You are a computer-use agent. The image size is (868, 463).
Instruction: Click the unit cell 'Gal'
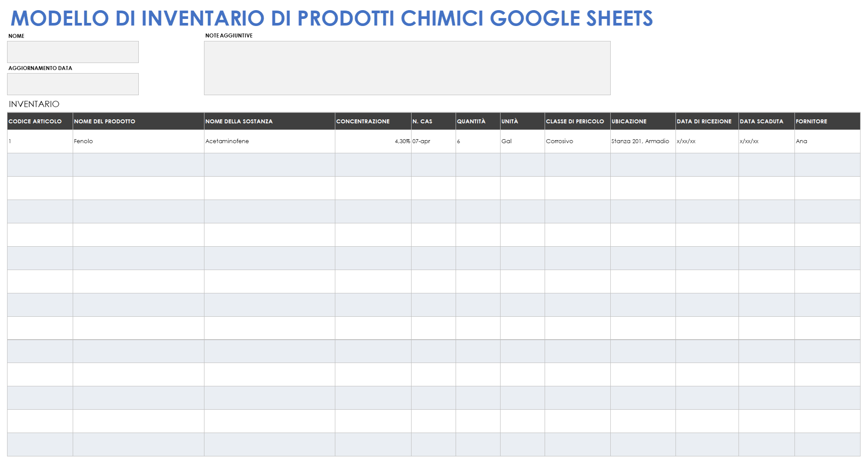[523, 141]
